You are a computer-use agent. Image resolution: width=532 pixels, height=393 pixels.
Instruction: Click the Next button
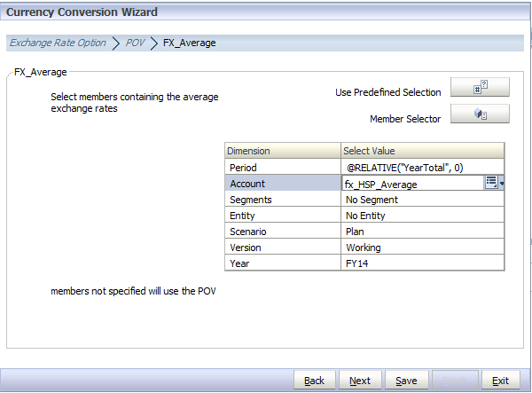(x=360, y=381)
